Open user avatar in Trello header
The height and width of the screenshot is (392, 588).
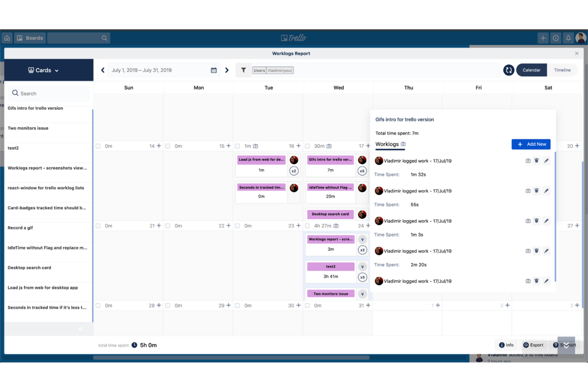pos(581,38)
